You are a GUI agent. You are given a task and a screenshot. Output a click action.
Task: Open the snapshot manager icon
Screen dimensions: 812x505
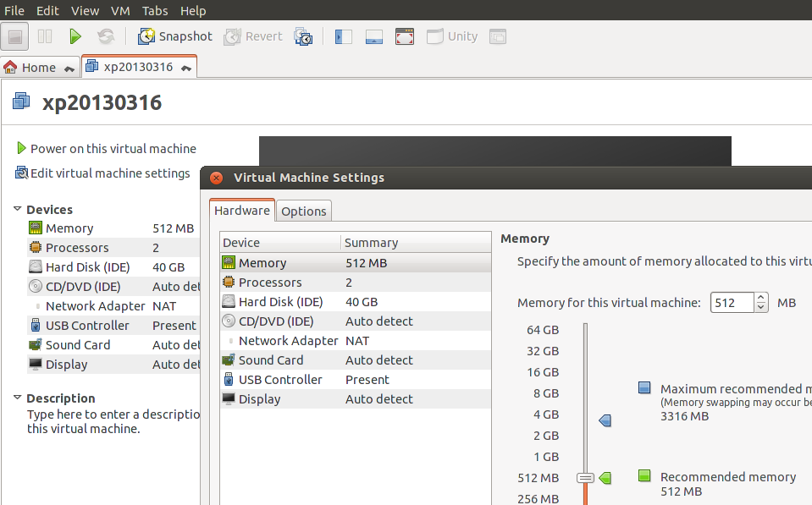[x=303, y=36]
